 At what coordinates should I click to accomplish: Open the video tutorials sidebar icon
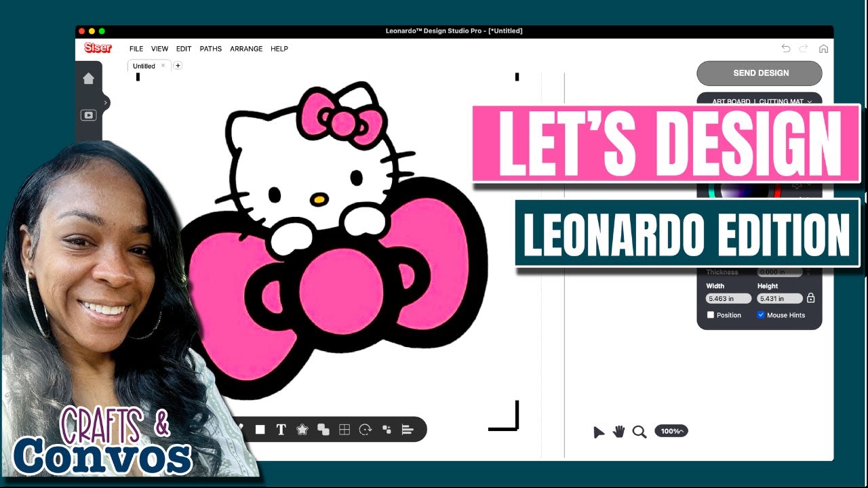click(88, 115)
